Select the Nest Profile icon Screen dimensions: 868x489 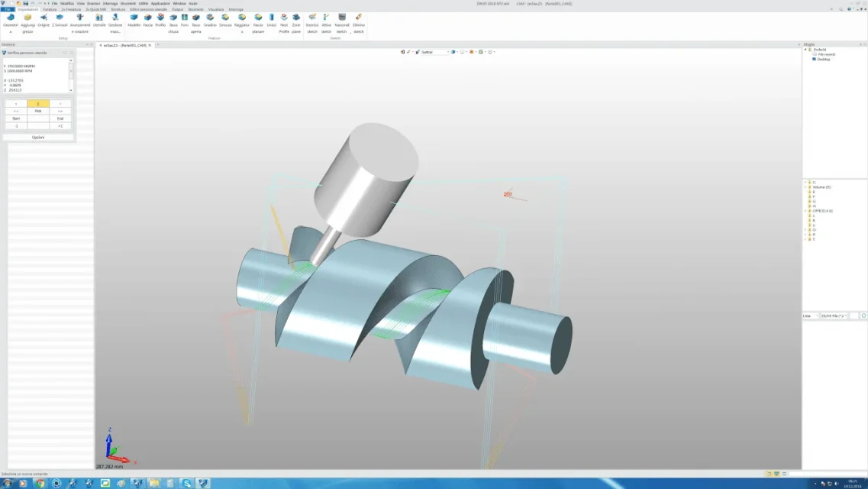tap(284, 18)
